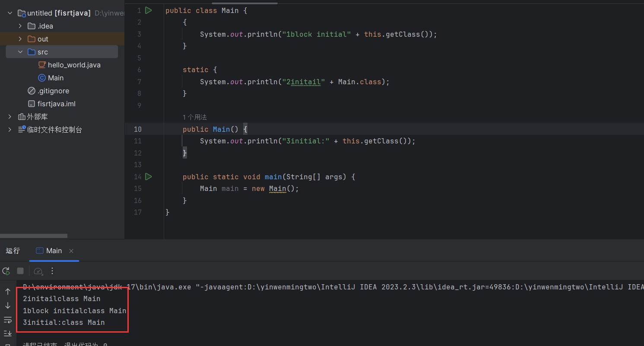Click on "3initial:class Main" output line
Screen dimensions: 644x346
(64, 322)
